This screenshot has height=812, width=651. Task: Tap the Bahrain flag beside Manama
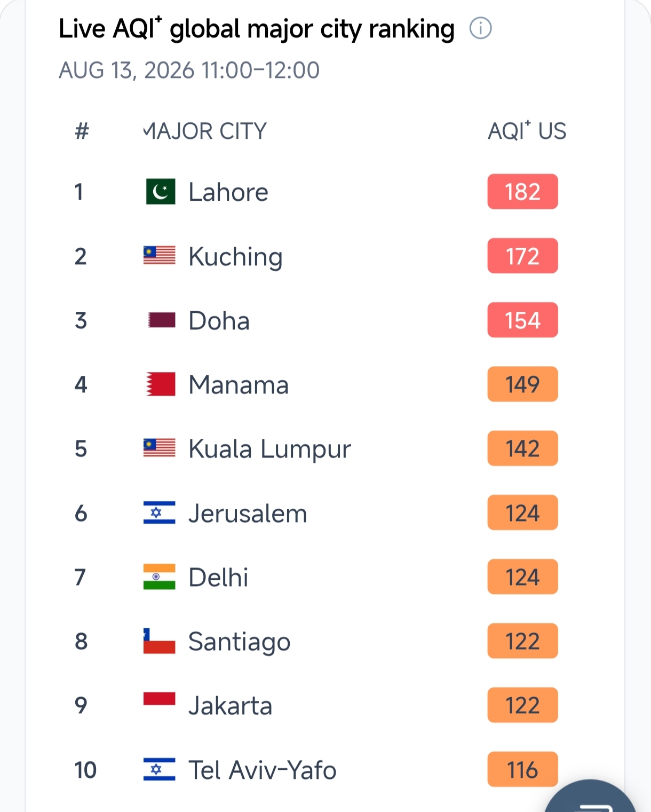160,384
